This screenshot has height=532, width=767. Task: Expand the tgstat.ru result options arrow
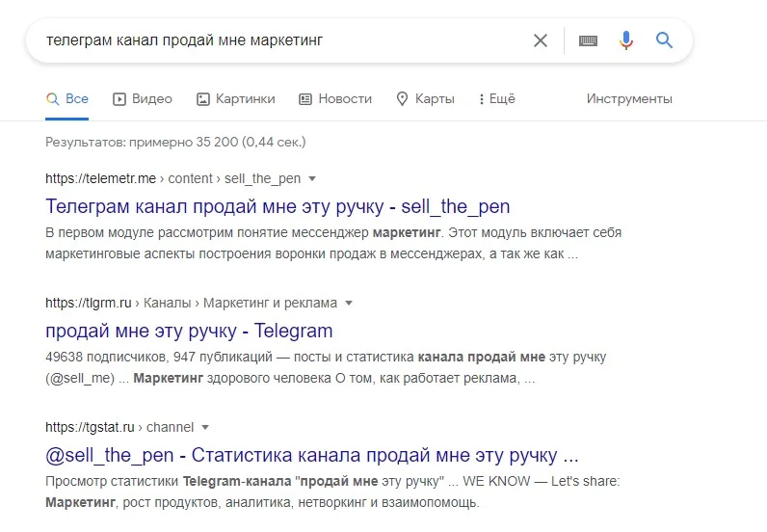205,427
